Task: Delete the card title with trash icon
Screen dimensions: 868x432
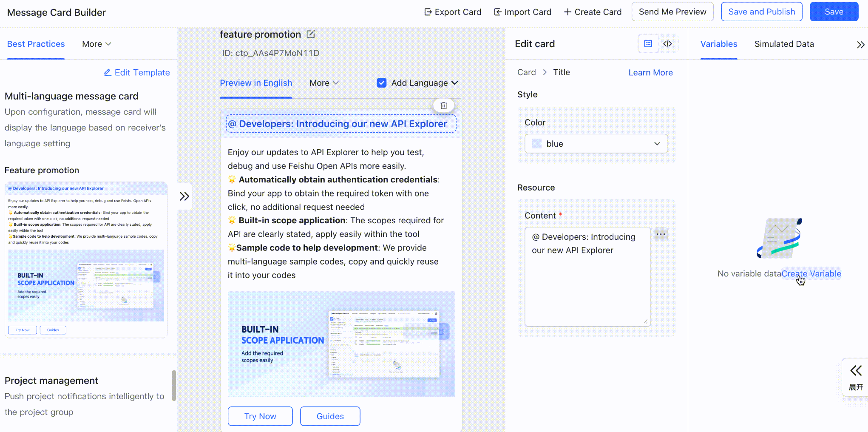Action: pos(444,105)
